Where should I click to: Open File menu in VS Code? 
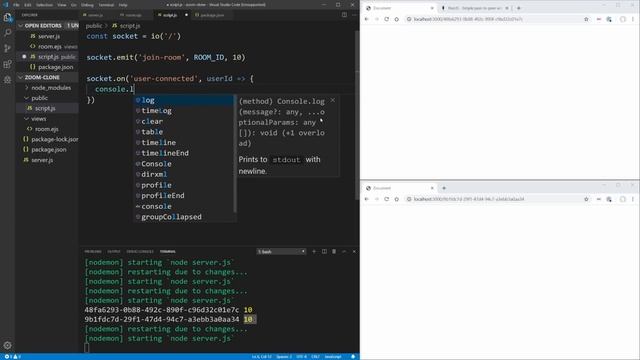[x=16, y=5]
